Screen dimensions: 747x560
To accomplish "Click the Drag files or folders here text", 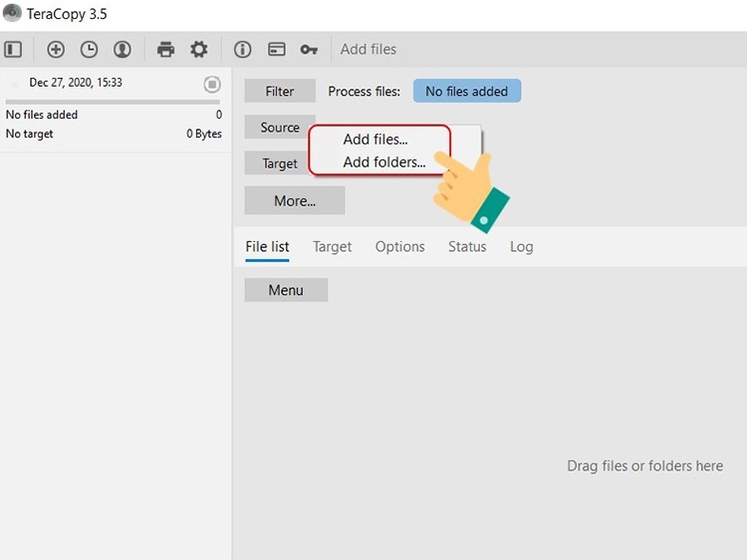I will coord(645,465).
